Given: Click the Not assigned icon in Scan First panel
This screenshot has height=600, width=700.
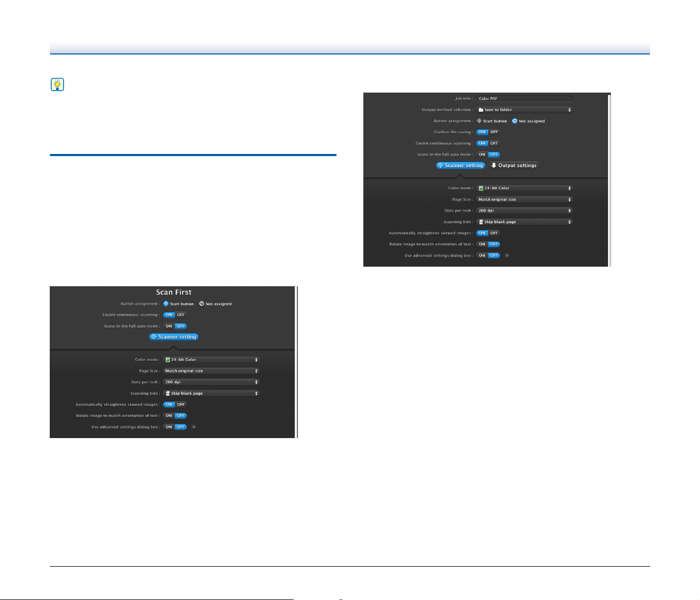Looking at the screenshot, I should click(x=202, y=304).
